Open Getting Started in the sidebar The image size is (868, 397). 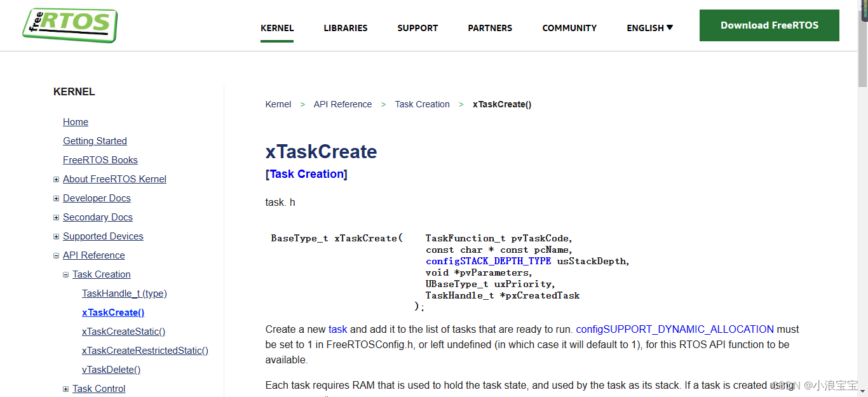(x=95, y=141)
